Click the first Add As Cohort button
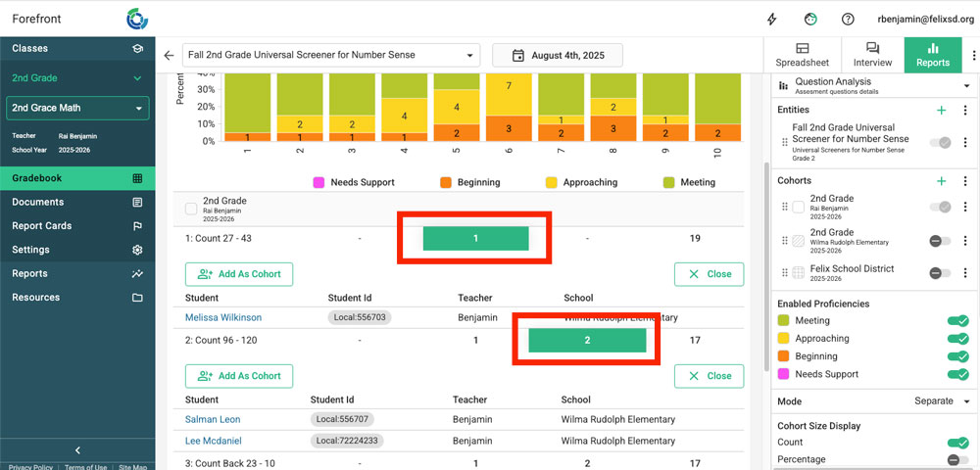The image size is (980, 470). coord(238,274)
